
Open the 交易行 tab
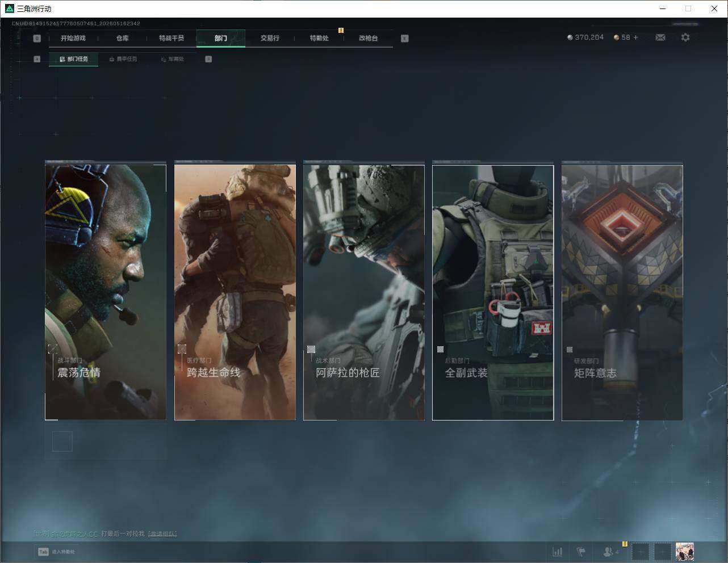[270, 38]
